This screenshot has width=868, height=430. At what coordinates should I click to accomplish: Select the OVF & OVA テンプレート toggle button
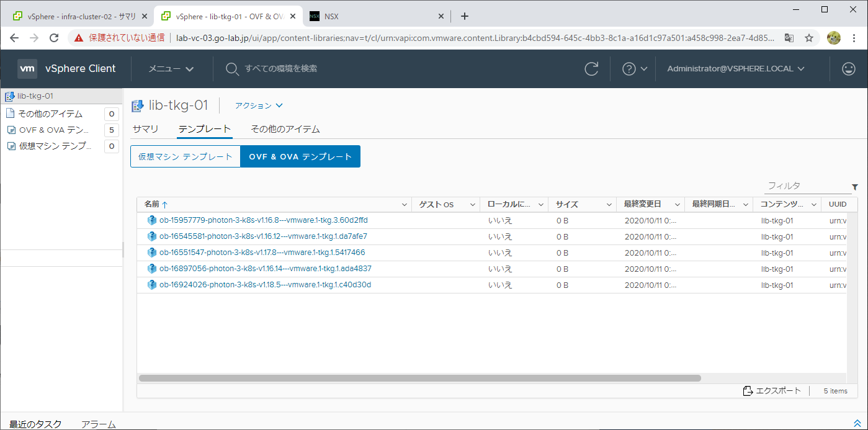coord(300,156)
